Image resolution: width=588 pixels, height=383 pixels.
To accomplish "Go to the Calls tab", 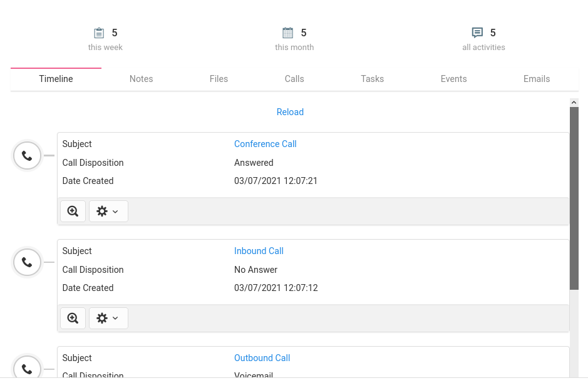I will click(x=294, y=79).
